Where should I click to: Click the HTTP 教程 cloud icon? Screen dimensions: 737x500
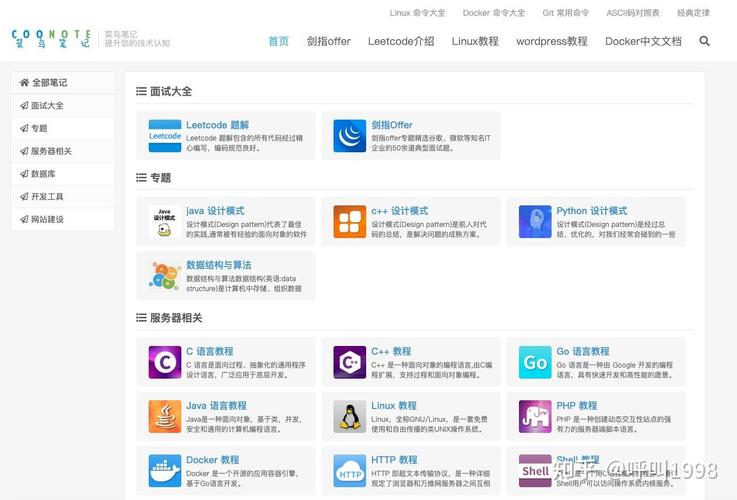(x=350, y=470)
